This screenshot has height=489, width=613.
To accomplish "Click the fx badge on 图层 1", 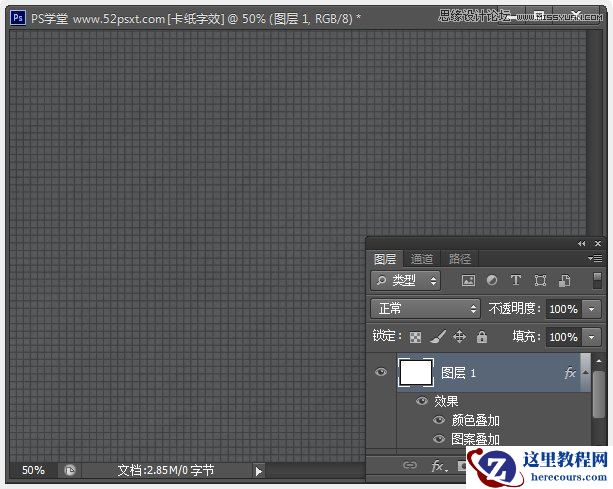I will (x=570, y=373).
